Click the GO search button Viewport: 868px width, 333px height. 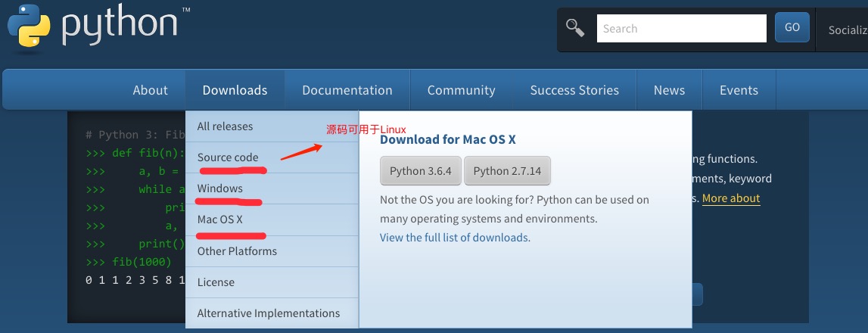click(792, 27)
